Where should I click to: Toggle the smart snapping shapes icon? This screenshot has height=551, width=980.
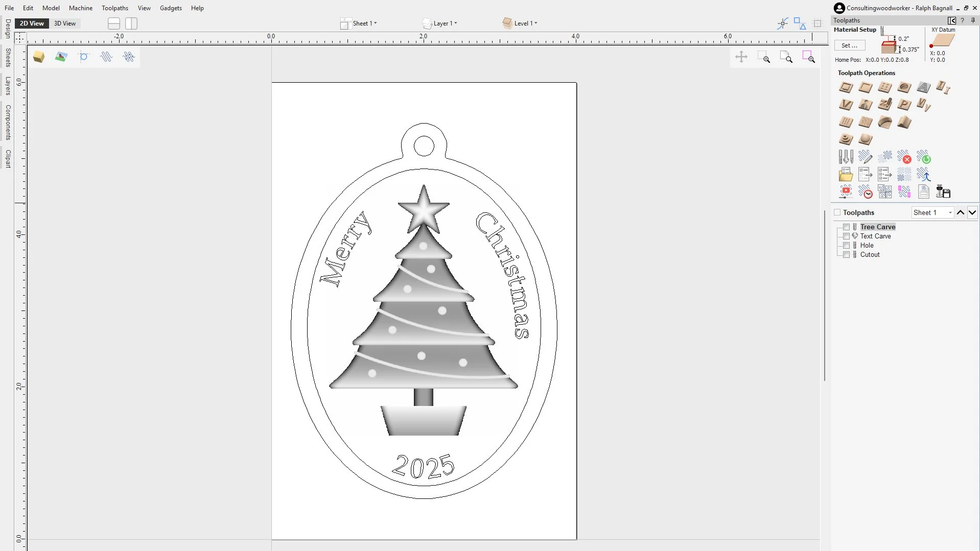click(x=800, y=23)
